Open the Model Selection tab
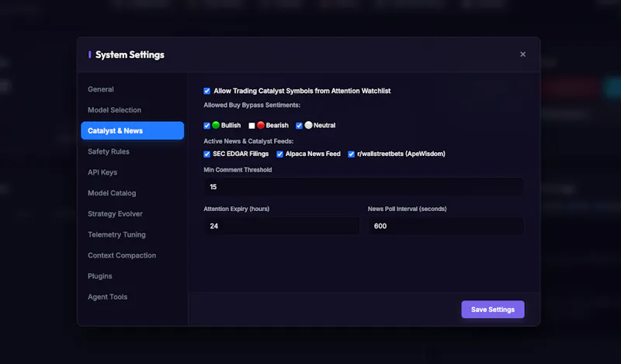 [132, 110]
